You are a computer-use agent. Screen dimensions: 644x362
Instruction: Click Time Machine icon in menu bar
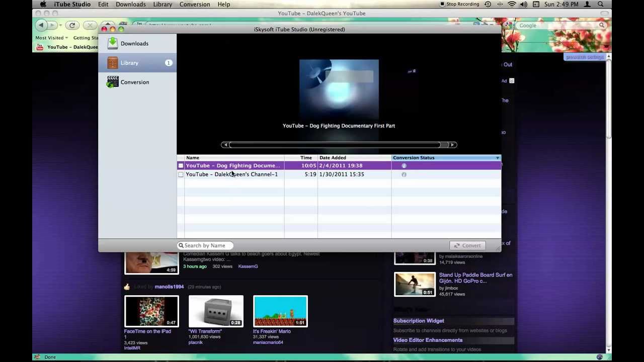tap(488, 4)
